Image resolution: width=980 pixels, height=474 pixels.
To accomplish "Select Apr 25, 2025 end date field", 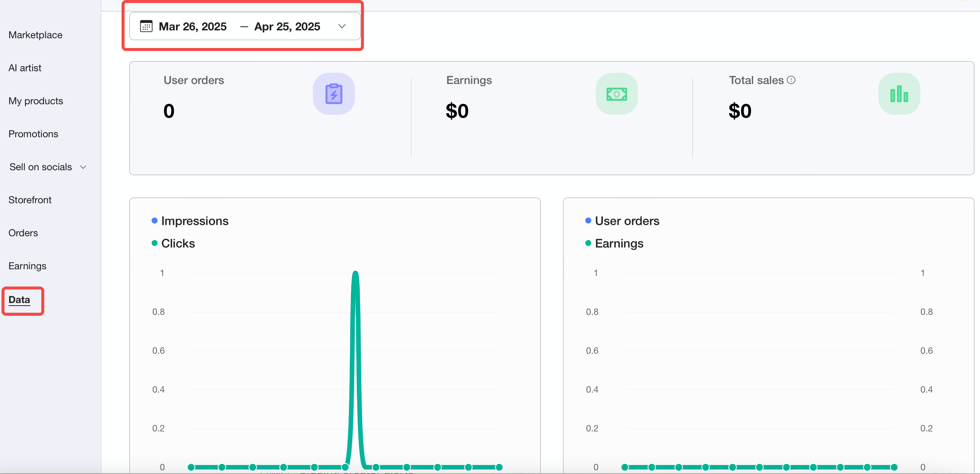I will click(287, 26).
